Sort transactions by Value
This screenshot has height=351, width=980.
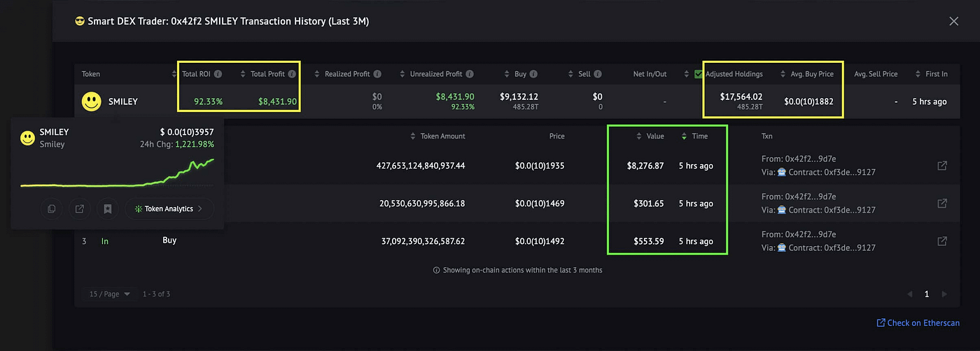639,136
